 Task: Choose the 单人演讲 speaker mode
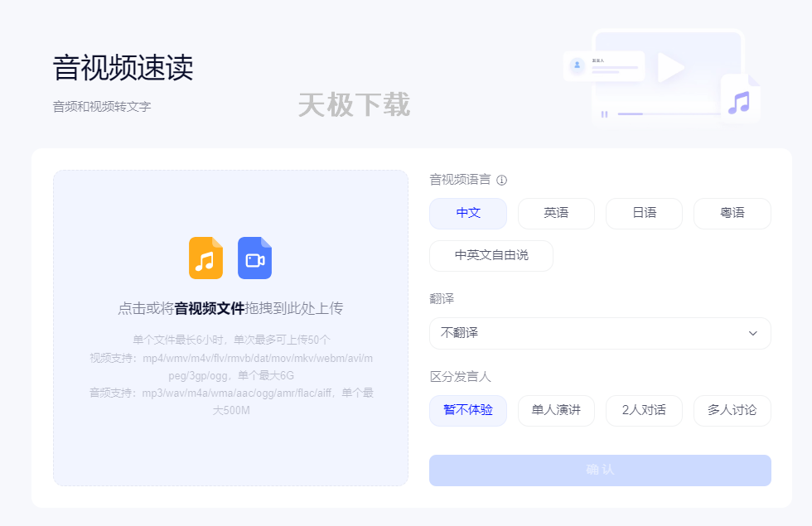[556, 410]
